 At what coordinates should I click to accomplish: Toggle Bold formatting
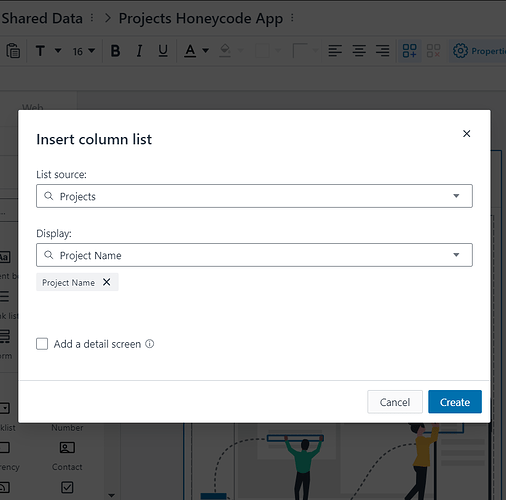coord(115,51)
